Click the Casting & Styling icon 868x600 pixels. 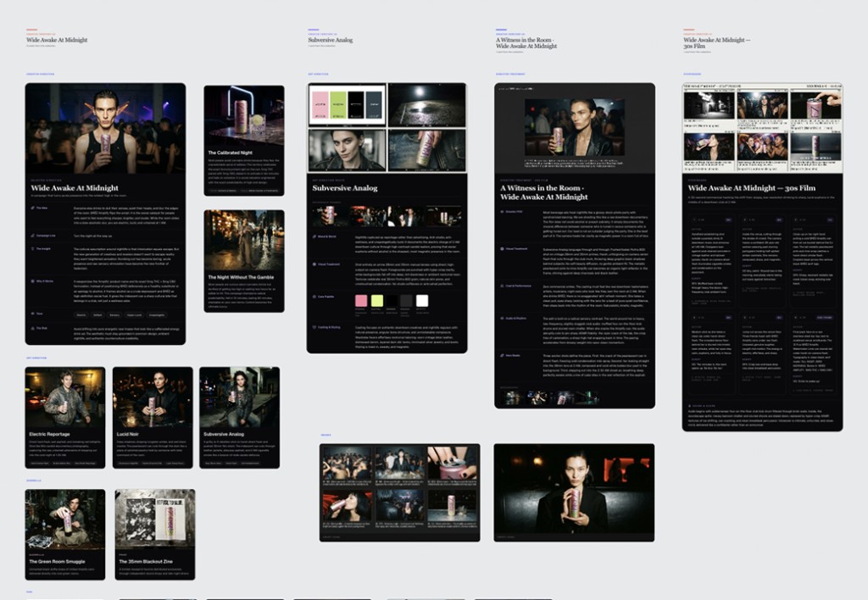pos(314,327)
